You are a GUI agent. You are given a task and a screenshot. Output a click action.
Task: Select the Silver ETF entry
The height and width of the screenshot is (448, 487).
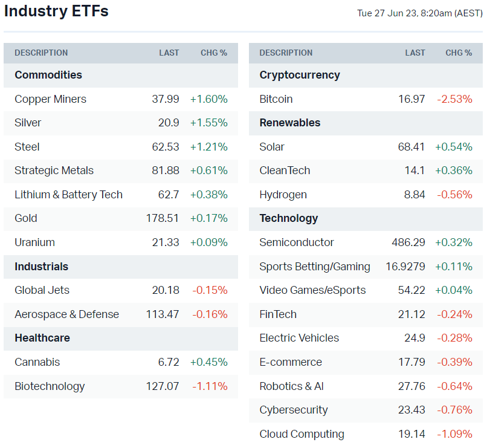[x=28, y=123]
